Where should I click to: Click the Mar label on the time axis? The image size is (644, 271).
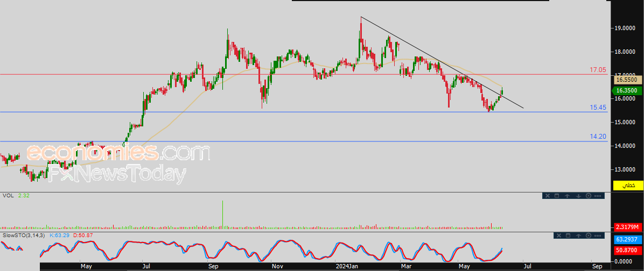coord(406,267)
